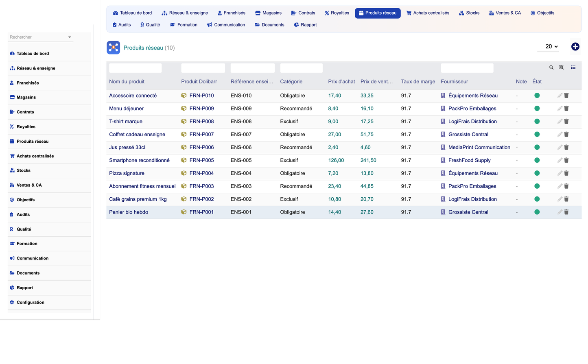Open the Qualité top tab
The image size is (588, 364).
tap(150, 25)
